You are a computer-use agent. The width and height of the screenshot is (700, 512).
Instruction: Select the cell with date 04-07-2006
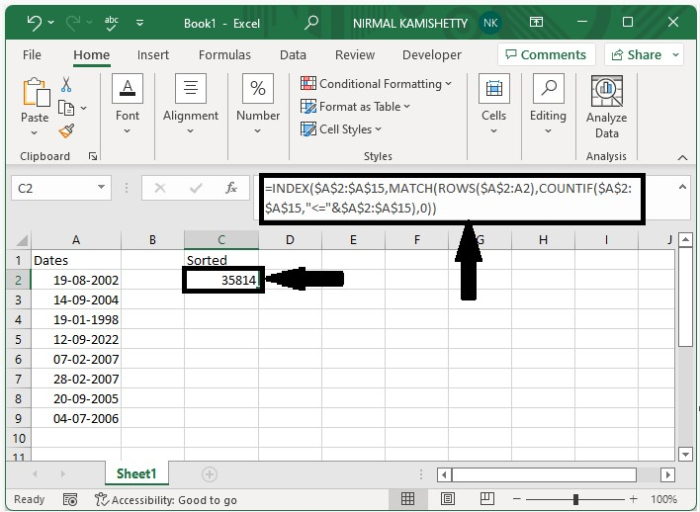[76, 418]
